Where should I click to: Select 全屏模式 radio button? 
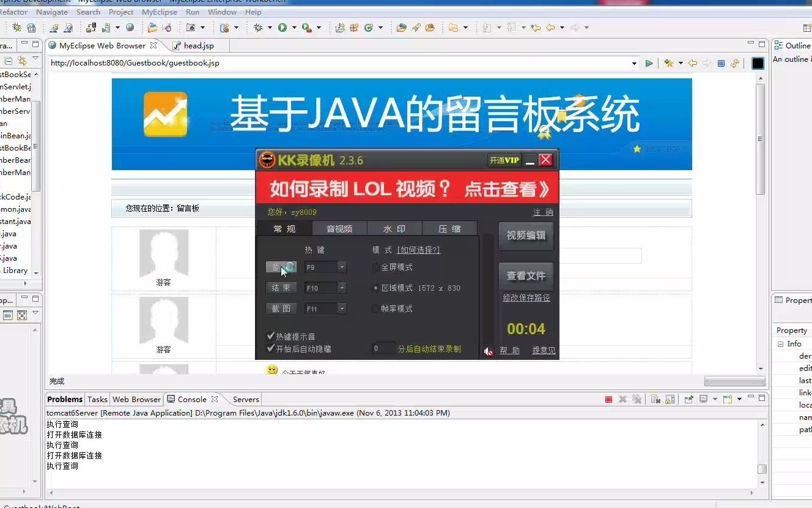coord(375,267)
